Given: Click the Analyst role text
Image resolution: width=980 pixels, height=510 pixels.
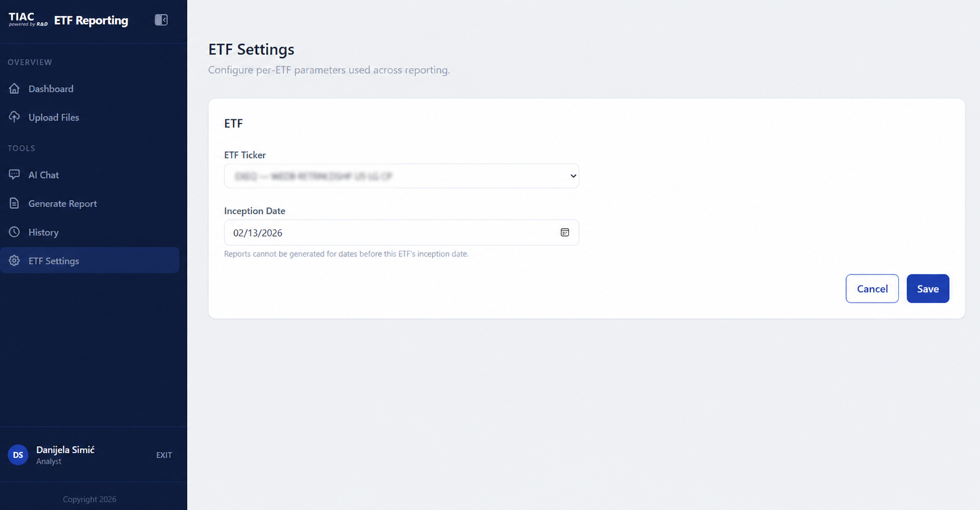Looking at the screenshot, I should 48,462.
